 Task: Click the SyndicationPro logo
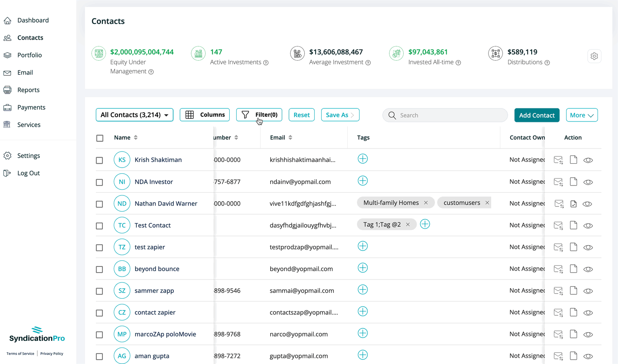pyautogui.click(x=37, y=334)
